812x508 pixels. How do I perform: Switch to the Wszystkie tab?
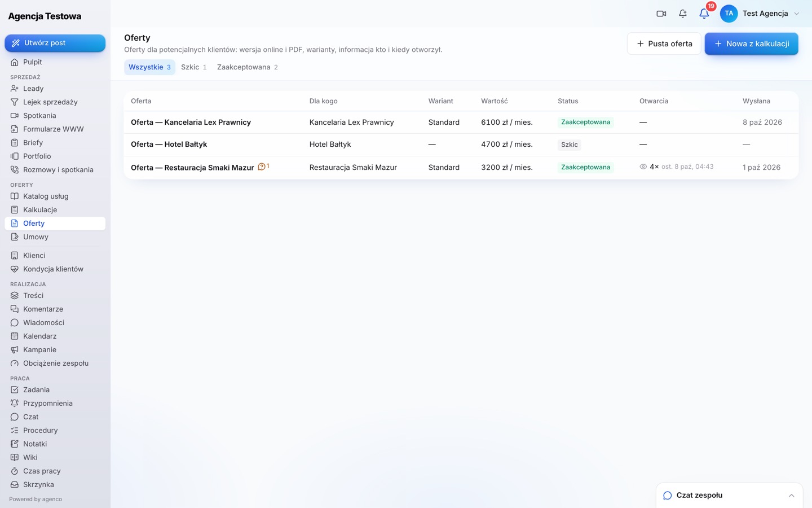(x=149, y=67)
